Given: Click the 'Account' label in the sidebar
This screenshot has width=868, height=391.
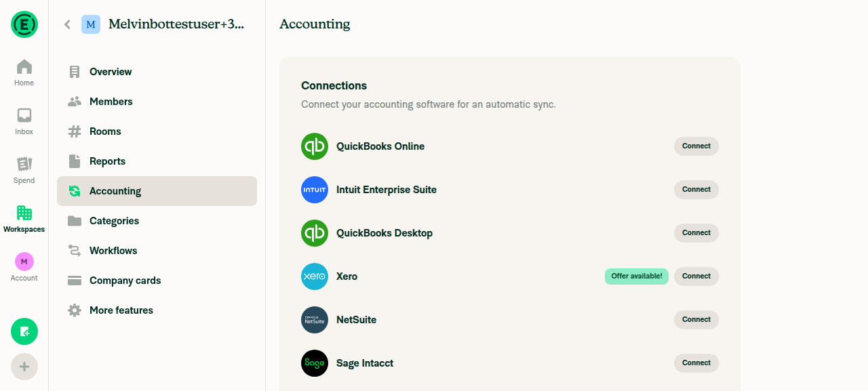Looking at the screenshot, I should pos(24,279).
